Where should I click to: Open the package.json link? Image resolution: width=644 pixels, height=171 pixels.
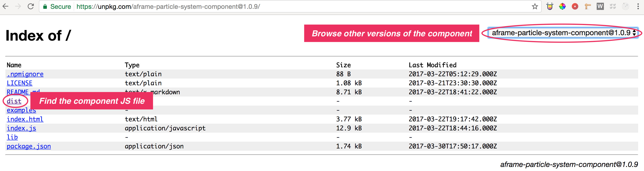click(29, 146)
